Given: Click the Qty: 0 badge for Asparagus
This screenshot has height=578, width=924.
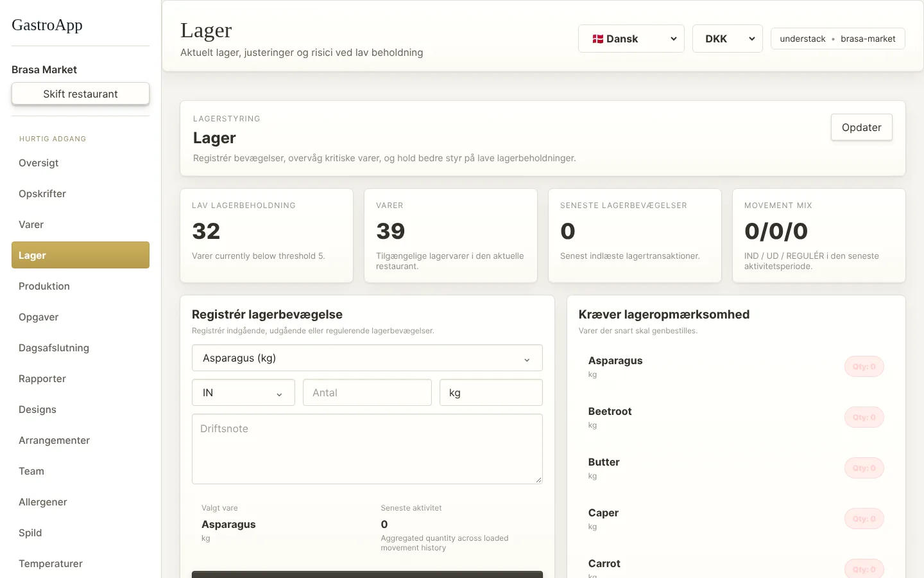Looking at the screenshot, I should [864, 367].
